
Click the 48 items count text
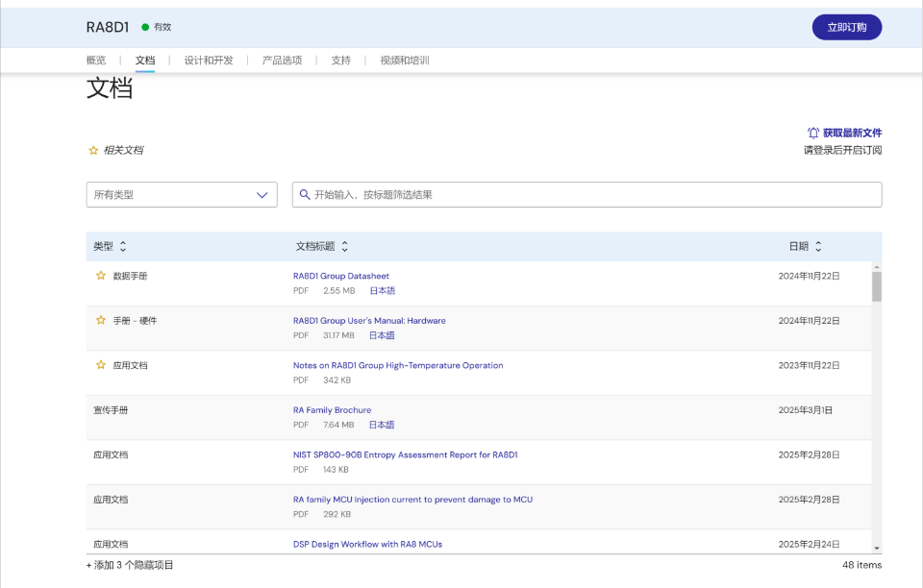(x=861, y=565)
